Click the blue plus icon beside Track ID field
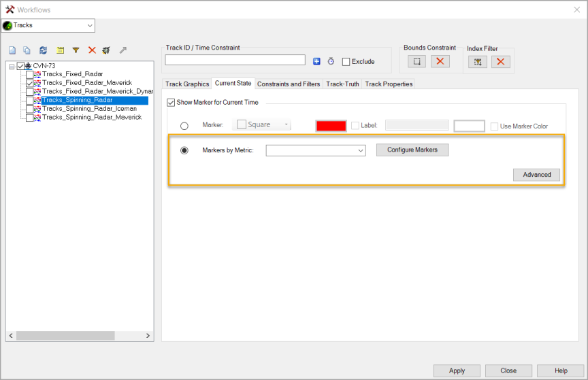Screen dimensions: 588x380 pyautogui.click(x=316, y=61)
